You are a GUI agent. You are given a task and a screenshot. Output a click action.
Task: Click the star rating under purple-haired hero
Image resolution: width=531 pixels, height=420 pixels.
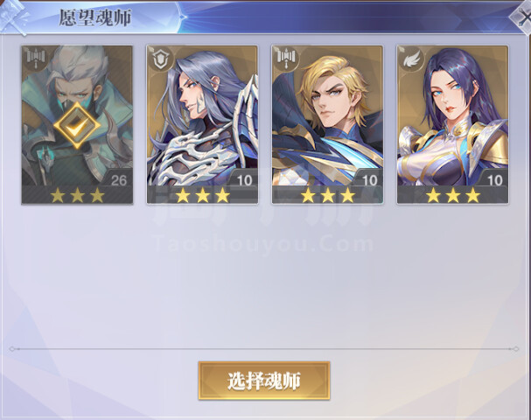[x=202, y=195]
